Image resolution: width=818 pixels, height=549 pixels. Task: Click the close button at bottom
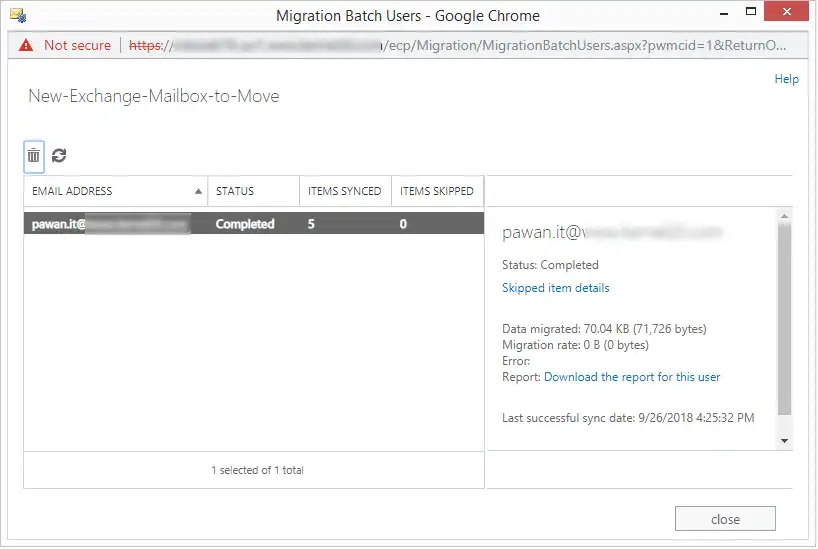[x=725, y=519]
